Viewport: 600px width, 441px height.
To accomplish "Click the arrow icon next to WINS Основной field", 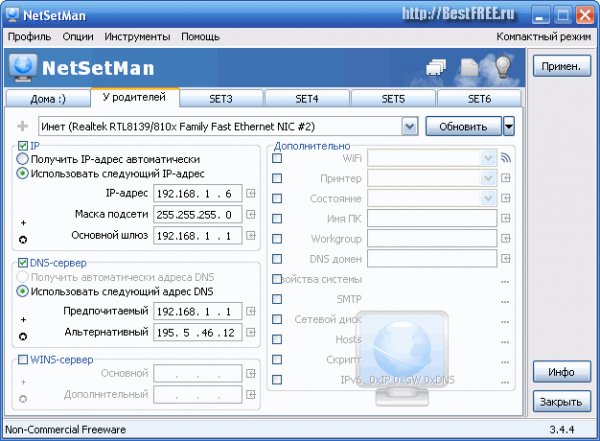I will (x=251, y=373).
